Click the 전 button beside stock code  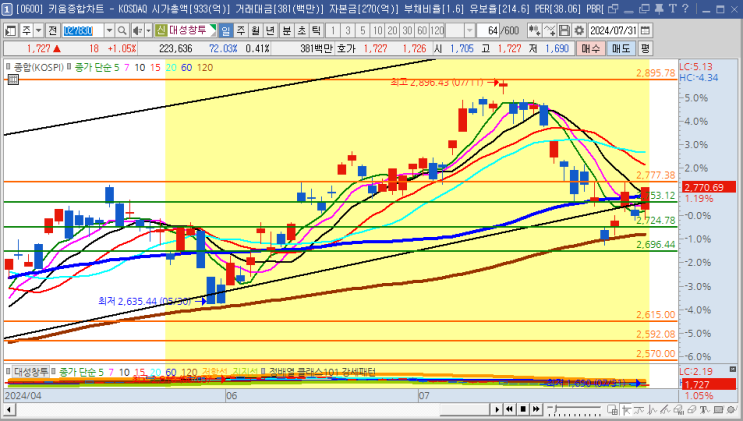click(x=53, y=30)
